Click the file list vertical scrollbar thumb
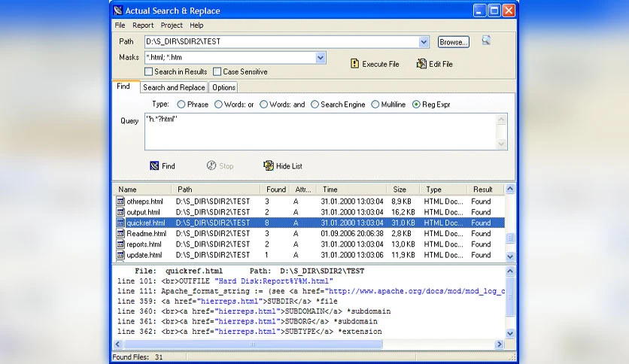The width and height of the screenshot is (629, 364). 510,238
